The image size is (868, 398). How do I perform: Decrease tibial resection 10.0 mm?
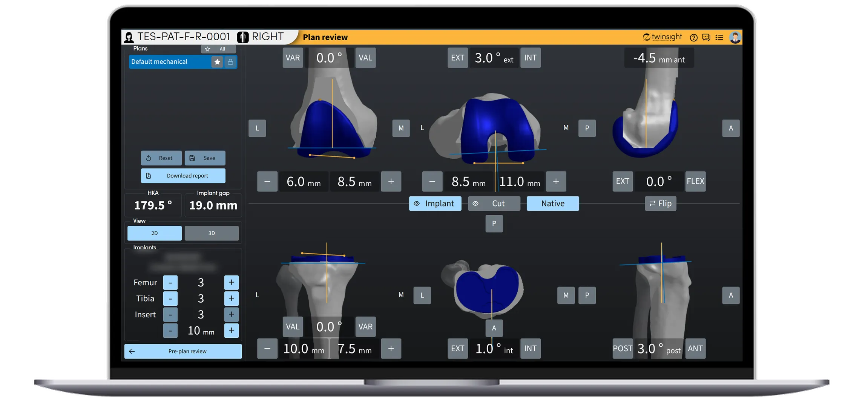pyautogui.click(x=267, y=349)
